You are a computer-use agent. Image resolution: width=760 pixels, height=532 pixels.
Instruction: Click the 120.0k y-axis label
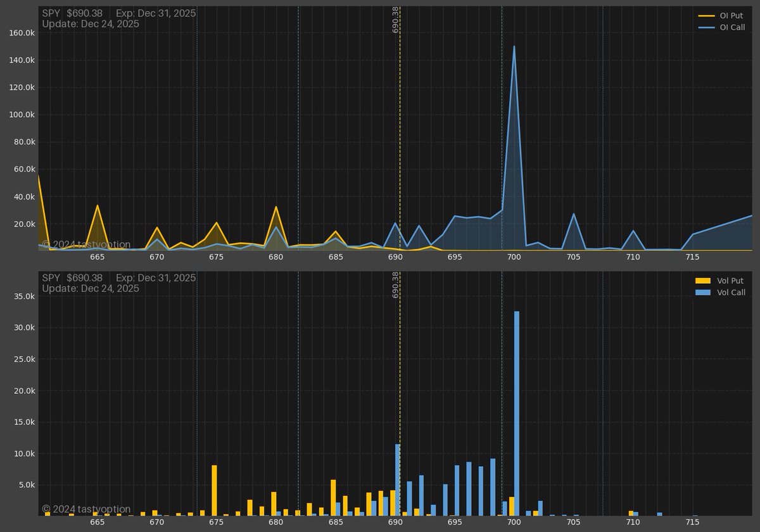[22, 87]
